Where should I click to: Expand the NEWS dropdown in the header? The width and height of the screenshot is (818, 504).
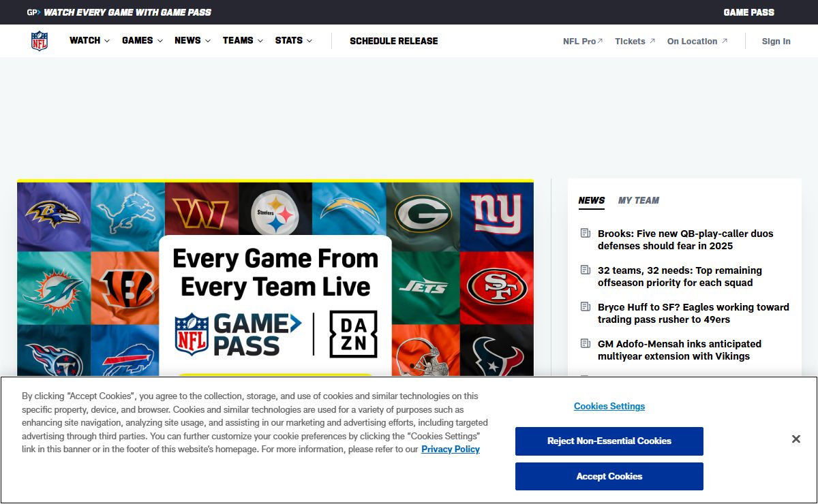coord(192,41)
